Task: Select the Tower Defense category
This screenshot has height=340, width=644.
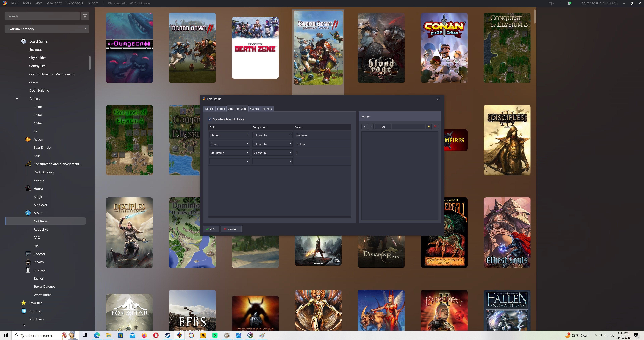Action: [x=44, y=286]
